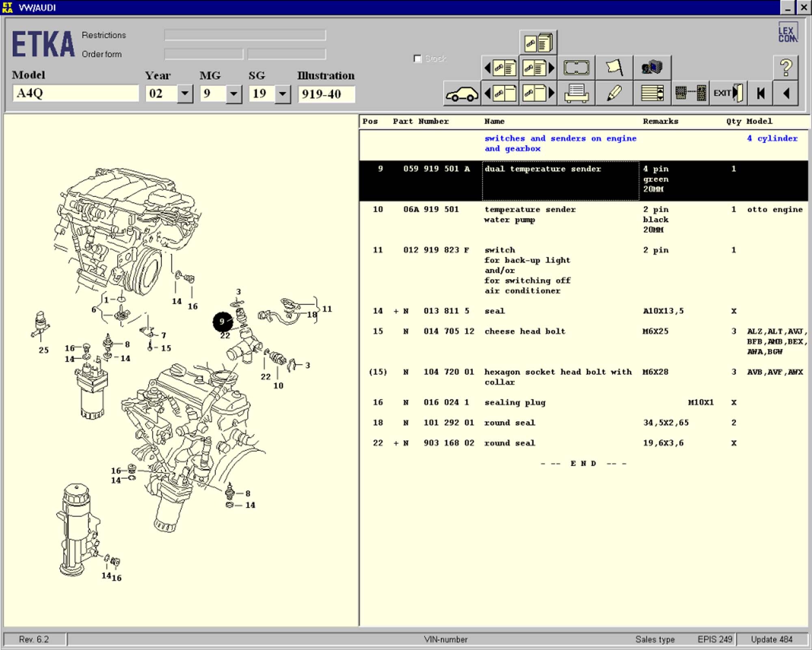Click the Model input field showing A4Q
The height and width of the screenshot is (650, 812).
point(76,93)
